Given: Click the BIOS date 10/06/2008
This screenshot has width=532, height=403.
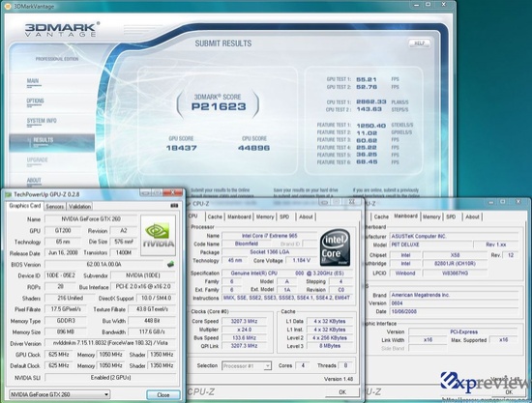Looking at the screenshot, I should pos(454,311).
